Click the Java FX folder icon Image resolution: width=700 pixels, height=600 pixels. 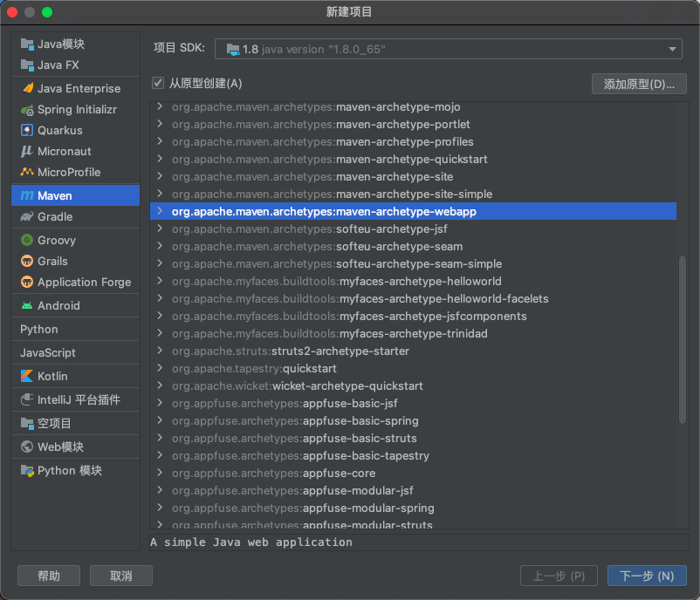click(x=27, y=65)
